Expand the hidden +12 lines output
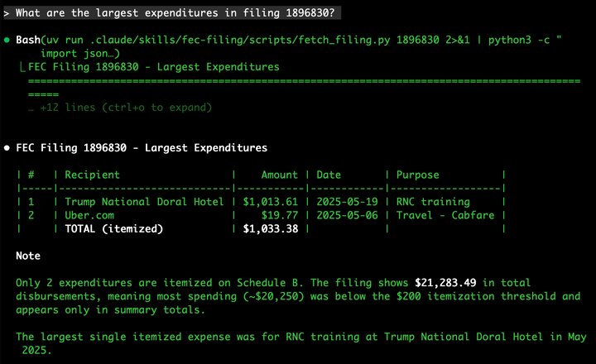The height and width of the screenshot is (364, 596). click(x=120, y=108)
